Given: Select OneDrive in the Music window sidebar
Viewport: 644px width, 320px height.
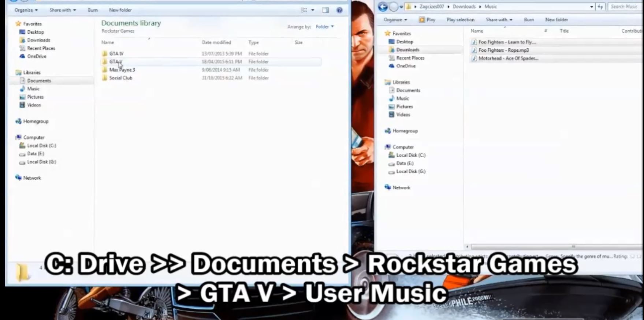Looking at the screenshot, I should (x=402, y=66).
